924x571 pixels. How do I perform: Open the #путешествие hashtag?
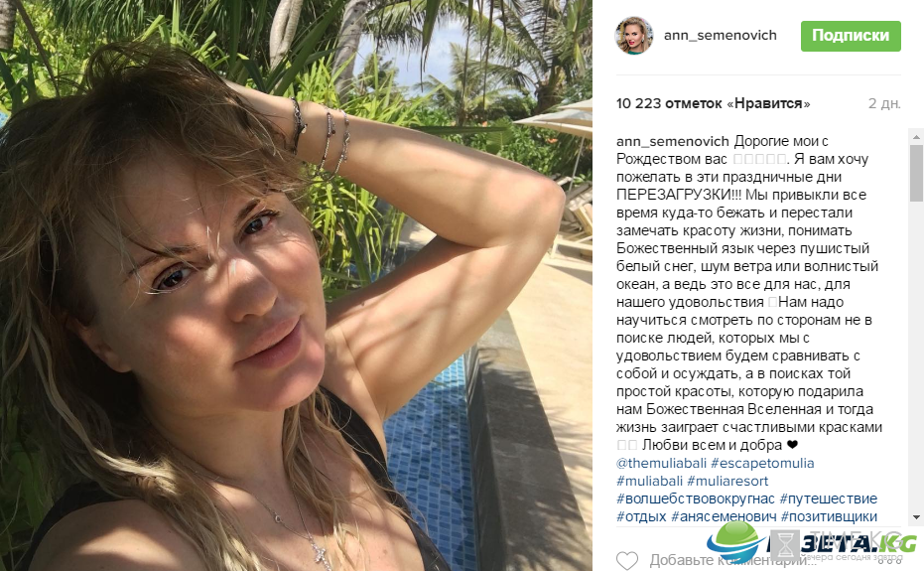[x=829, y=500]
